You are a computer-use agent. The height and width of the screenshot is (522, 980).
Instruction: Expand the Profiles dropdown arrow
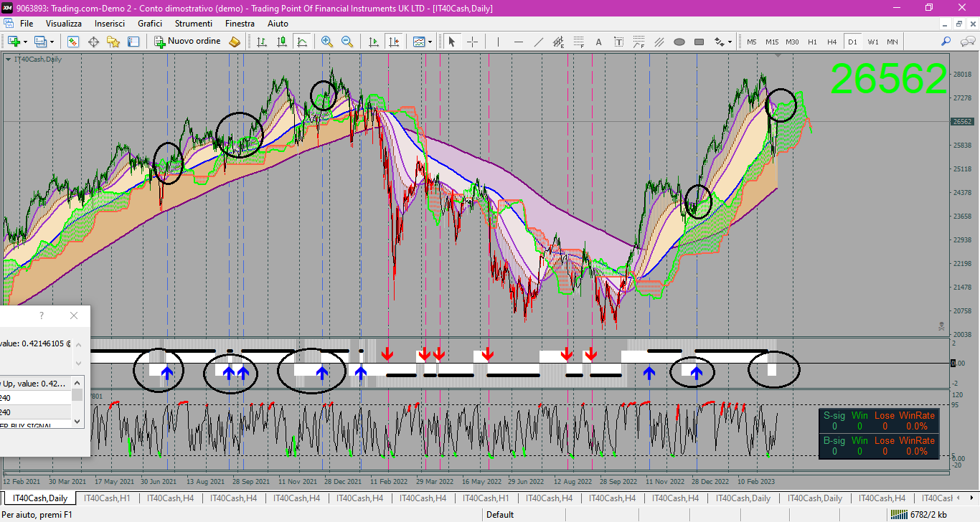[51, 42]
